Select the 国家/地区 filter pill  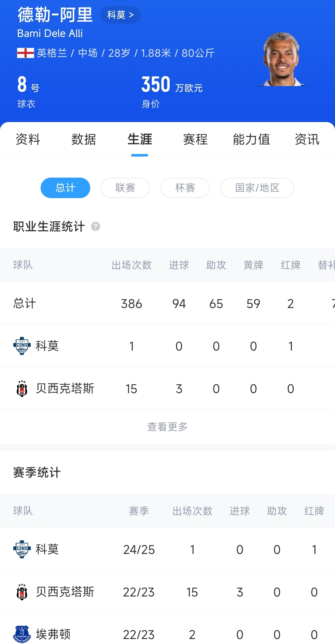click(257, 188)
